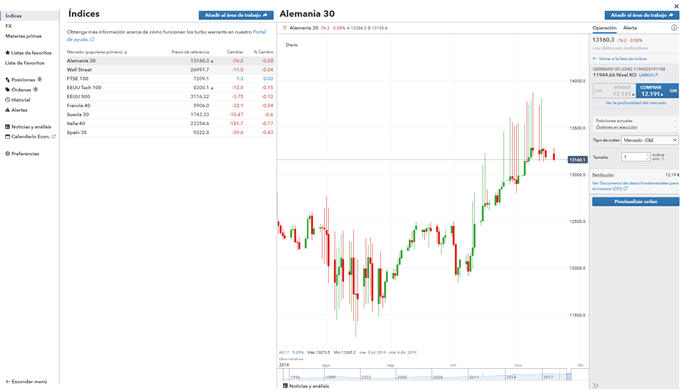Open Materias primas in the sidebar
The width and height of the screenshot is (680, 390).
pos(23,36)
